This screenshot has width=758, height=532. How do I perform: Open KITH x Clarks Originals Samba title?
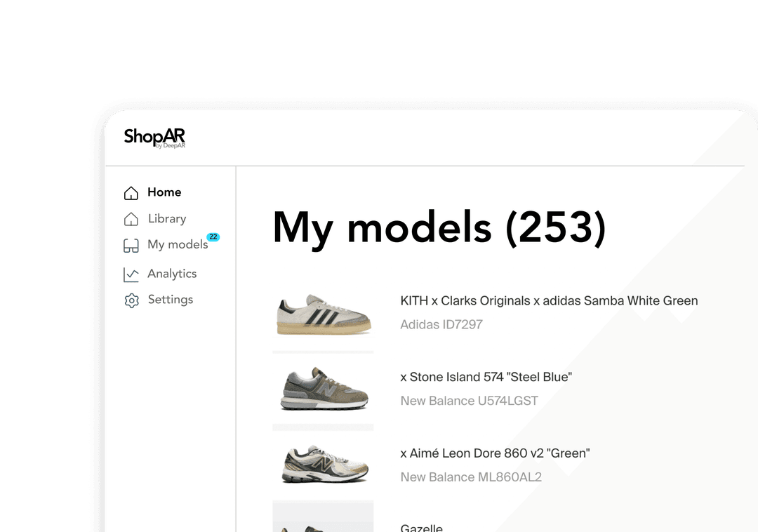point(549,301)
